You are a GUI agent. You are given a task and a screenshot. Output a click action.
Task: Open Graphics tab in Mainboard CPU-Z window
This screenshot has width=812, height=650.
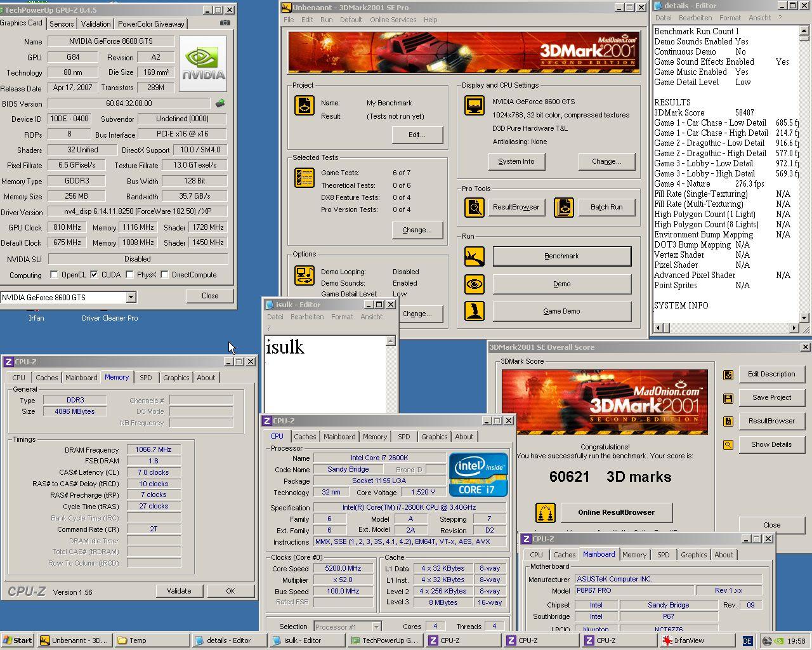click(693, 555)
